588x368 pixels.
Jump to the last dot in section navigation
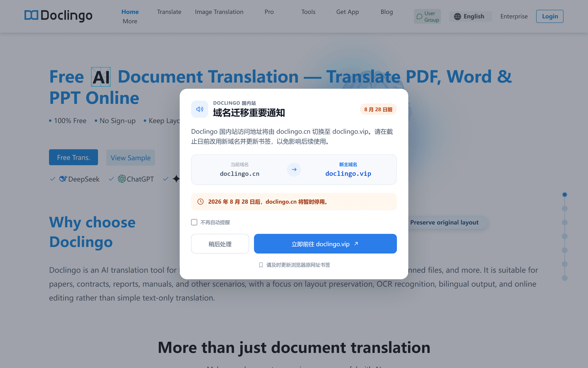click(x=565, y=278)
